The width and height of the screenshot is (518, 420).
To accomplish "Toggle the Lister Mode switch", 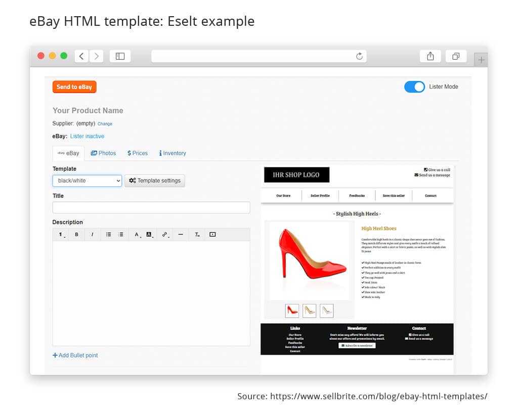I will 414,87.
